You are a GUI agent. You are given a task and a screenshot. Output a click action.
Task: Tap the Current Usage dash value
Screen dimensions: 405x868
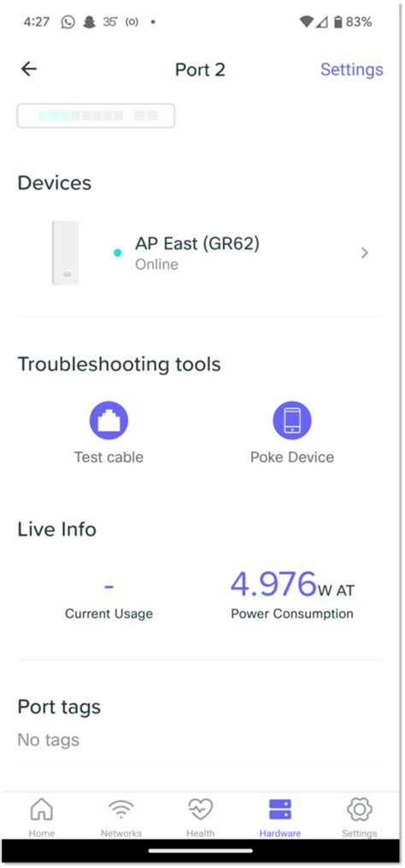[109, 585]
